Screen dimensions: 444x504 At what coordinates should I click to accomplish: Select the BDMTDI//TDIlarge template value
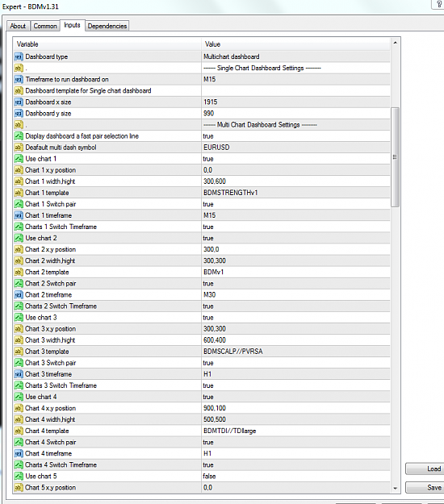pos(230,431)
